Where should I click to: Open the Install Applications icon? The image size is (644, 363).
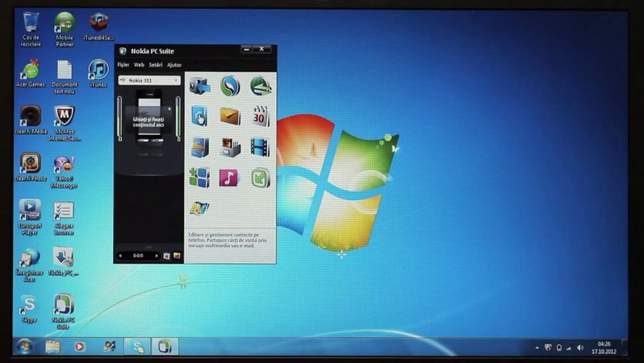click(x=199, y=177)
